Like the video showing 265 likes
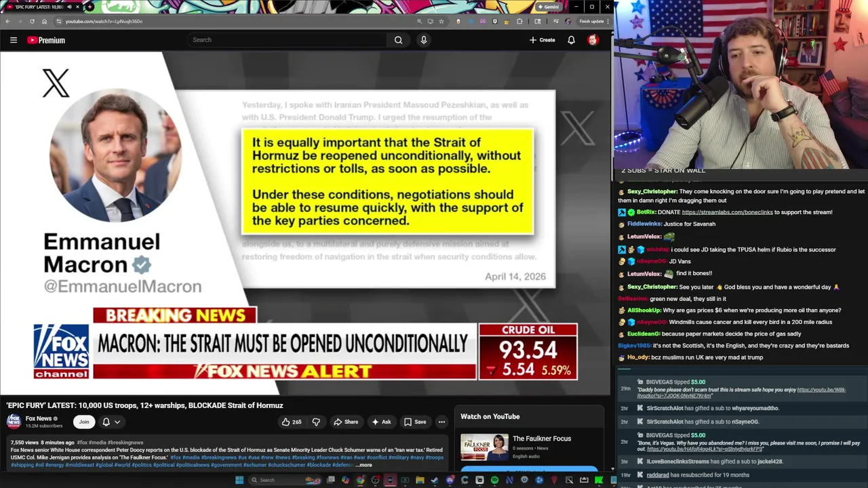 click(x=292, y=422)
